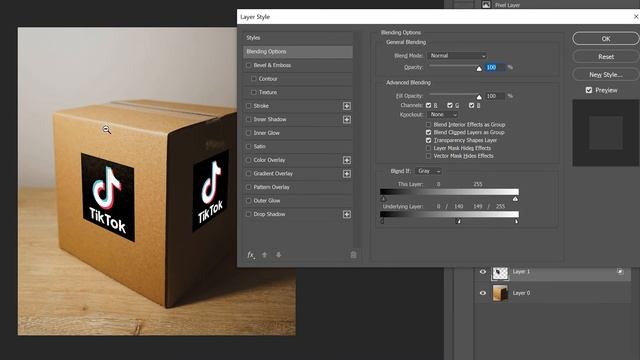
Task: Select Layer 1 thumbnail in Layers panel
Action: point(500,273)
